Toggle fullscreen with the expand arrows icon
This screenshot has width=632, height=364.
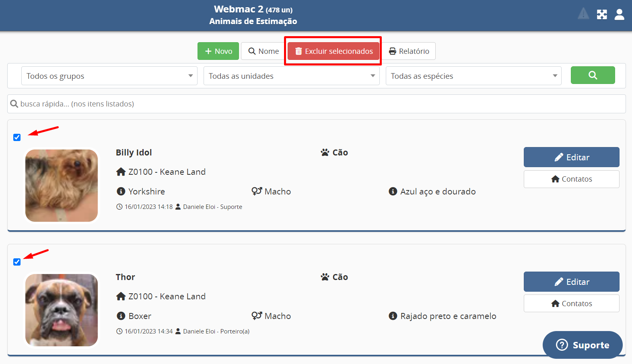[x=602, y=14]
